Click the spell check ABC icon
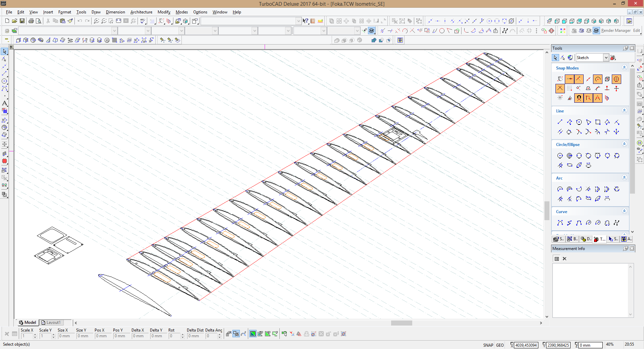644x349 pixels. coord(143,21)
